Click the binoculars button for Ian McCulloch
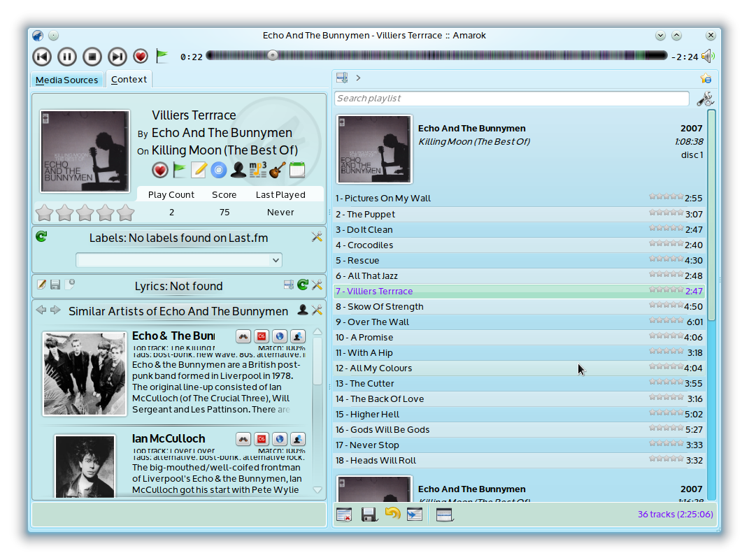749x560 pixels. (243, 439)
